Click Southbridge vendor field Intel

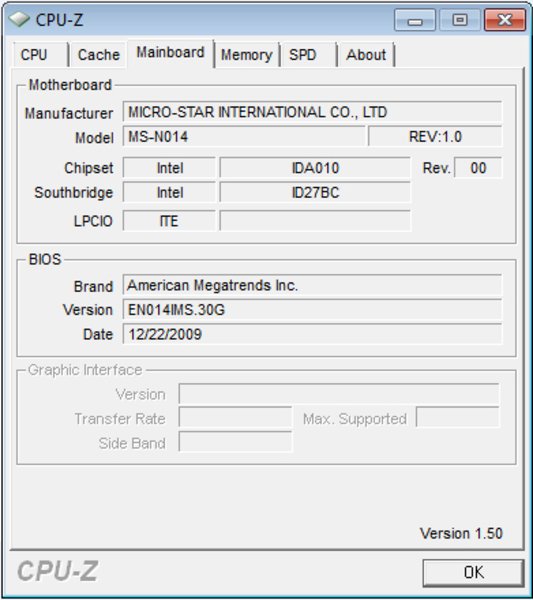[170, 192]
